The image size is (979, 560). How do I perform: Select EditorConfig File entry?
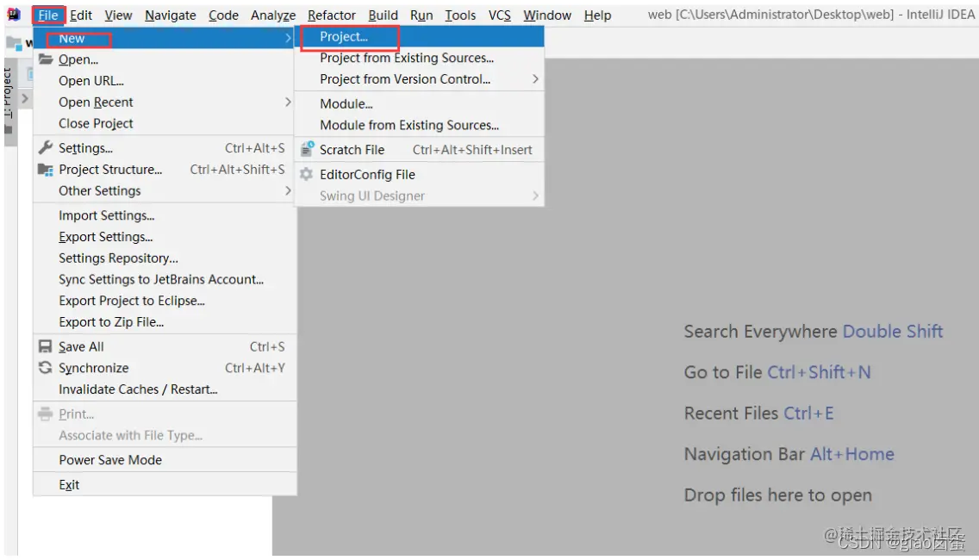[x=420, y=174]
